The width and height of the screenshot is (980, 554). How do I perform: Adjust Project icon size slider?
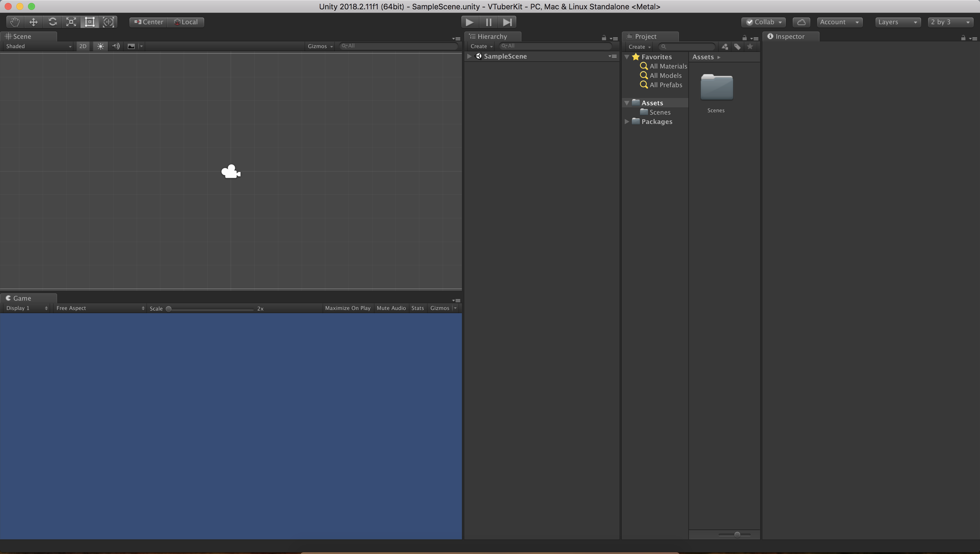point(735,534)
